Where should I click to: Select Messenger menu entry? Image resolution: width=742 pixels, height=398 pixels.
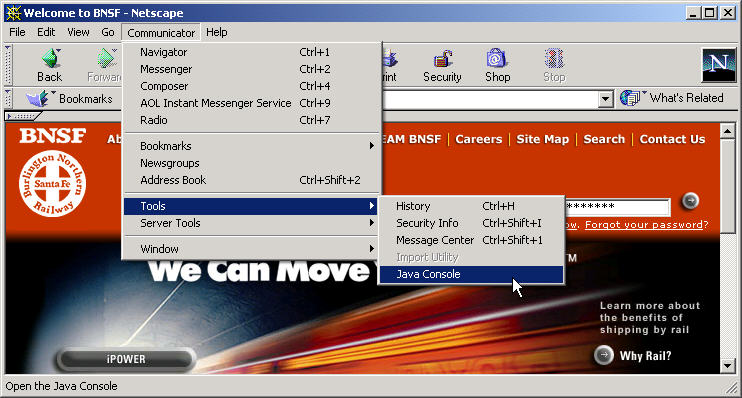tap(251, 69)
